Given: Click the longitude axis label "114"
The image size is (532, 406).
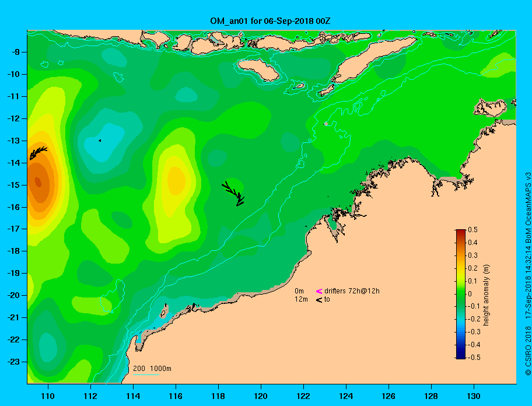Looking at the screenshot, I should pyautogui.click(x=133, y=396).
